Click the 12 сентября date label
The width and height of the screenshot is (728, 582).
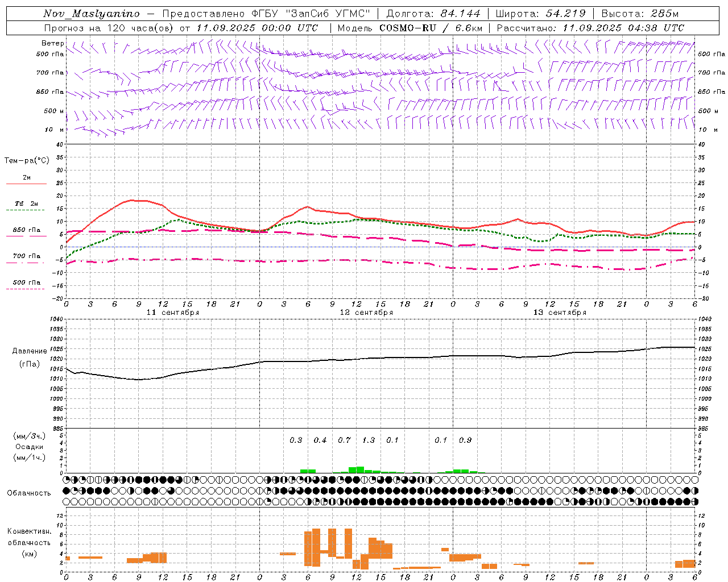366,313
